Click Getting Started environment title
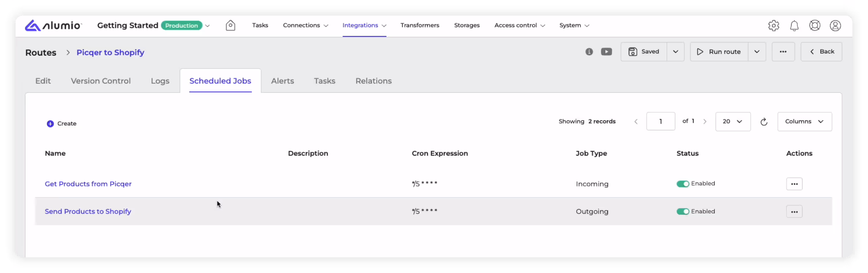Screen dimensions: 868x273 [128, 25]
